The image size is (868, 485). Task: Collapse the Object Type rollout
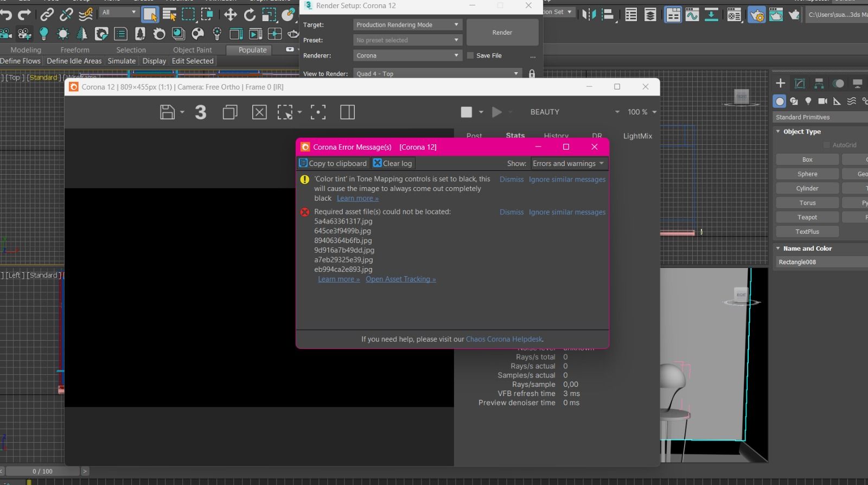[802, 131]
